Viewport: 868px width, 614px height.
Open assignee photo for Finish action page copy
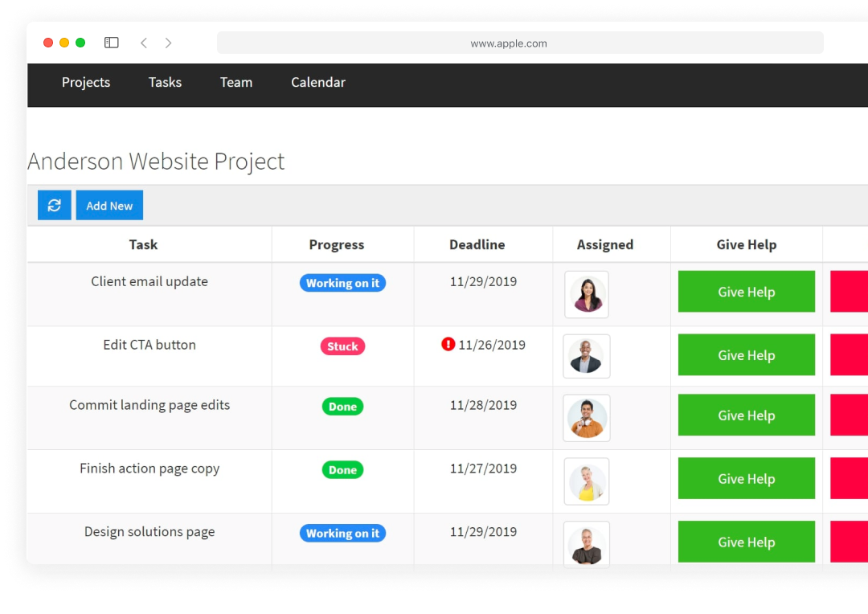(587, 481)
